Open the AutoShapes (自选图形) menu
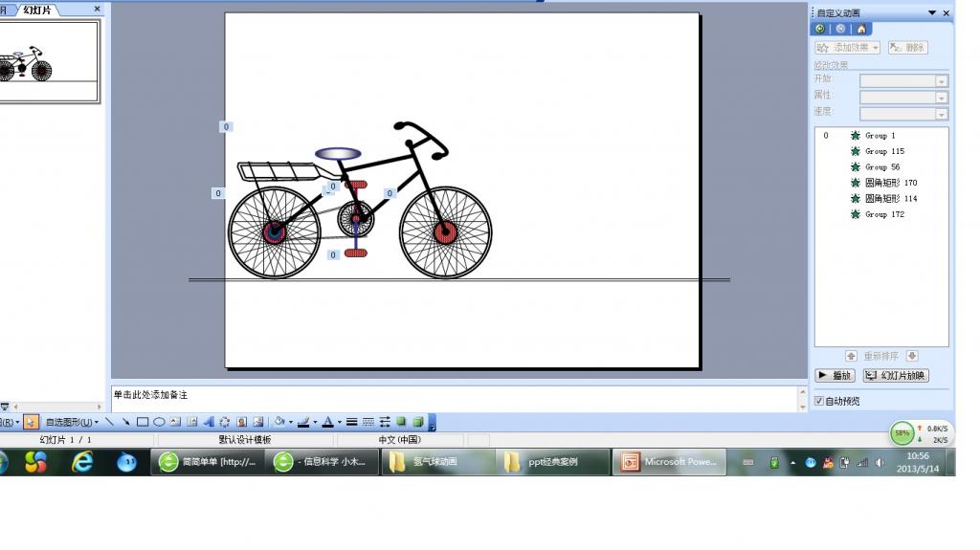The image size is (980, 550). [x=72, y=422]
